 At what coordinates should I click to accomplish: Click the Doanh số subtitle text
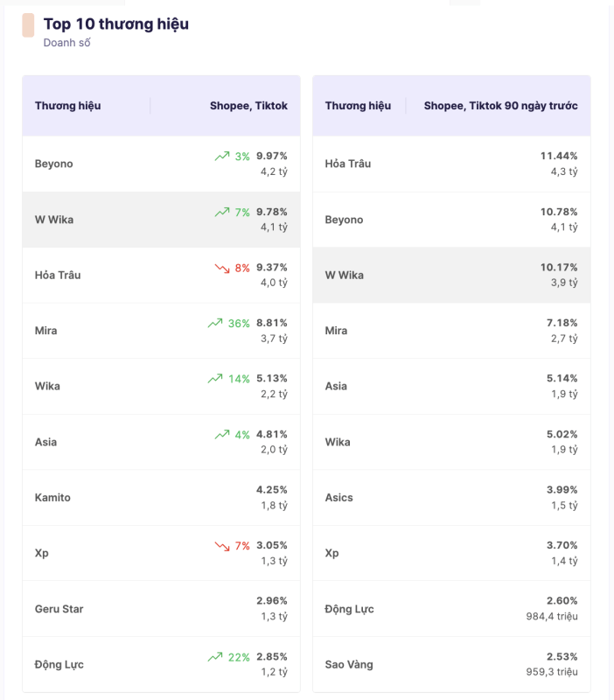[66, 43]
